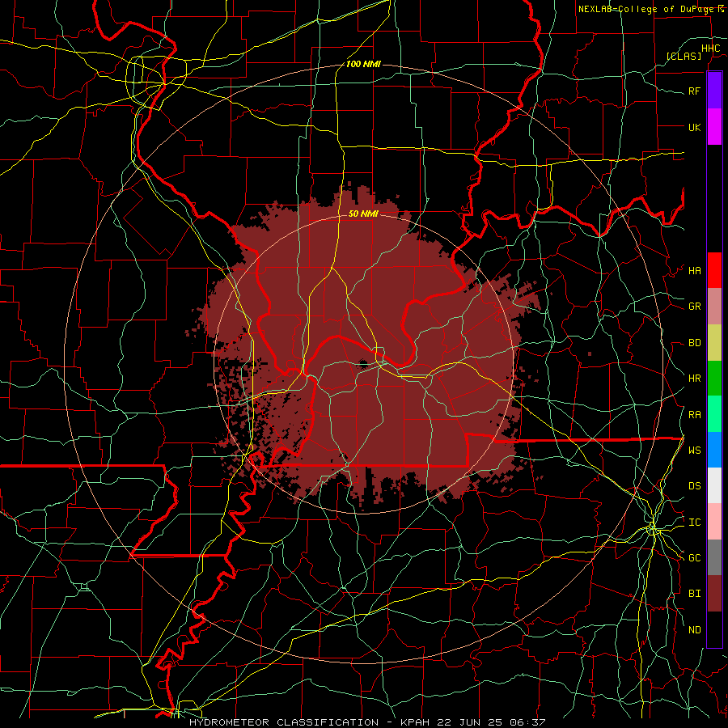728x728 pixels.
Task: Click the 'HR' legend label
Action: pyautogui.click(x=694, y=379)
